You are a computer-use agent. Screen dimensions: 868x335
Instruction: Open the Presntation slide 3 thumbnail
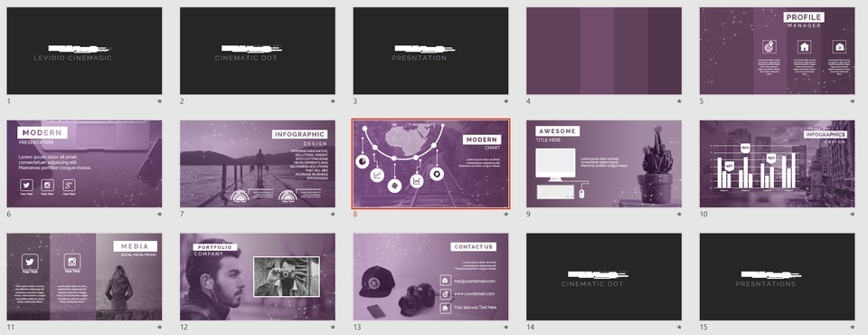pyautogui.click(x=430, y=51)
